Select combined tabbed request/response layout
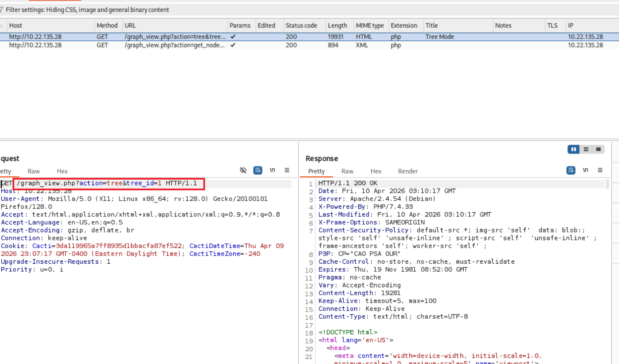This screenshot has width=619, height=364. click(598, 149)
